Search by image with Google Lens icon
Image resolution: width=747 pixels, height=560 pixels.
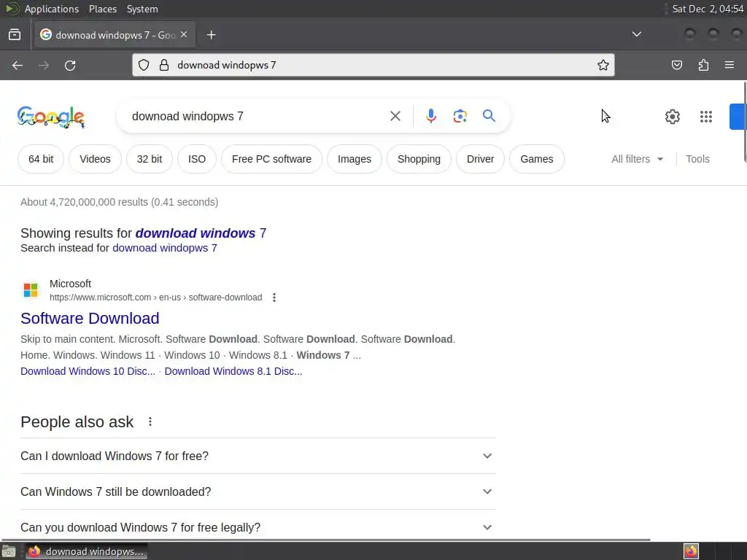[x=460, y=116]
